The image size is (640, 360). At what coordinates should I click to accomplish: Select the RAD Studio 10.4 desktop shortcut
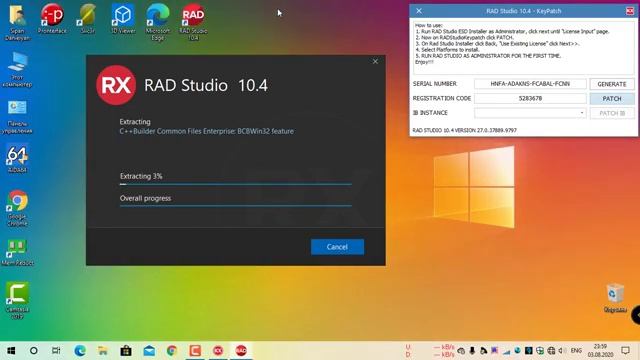[x=193, y=22]
